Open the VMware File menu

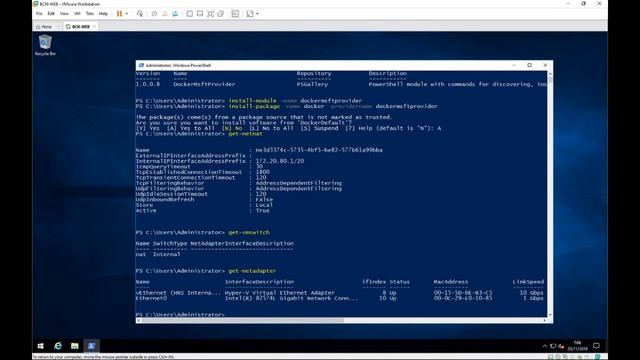pyautogui.click(x=39, y=13)
